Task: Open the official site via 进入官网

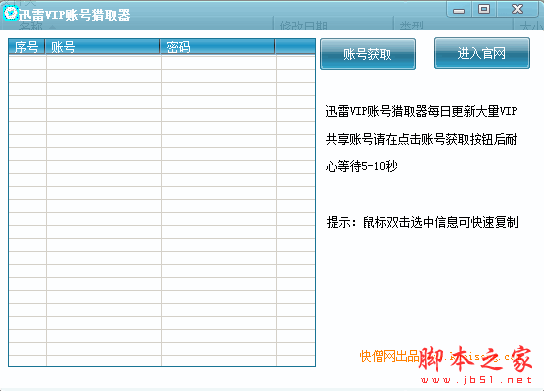Action: [482, 53]
